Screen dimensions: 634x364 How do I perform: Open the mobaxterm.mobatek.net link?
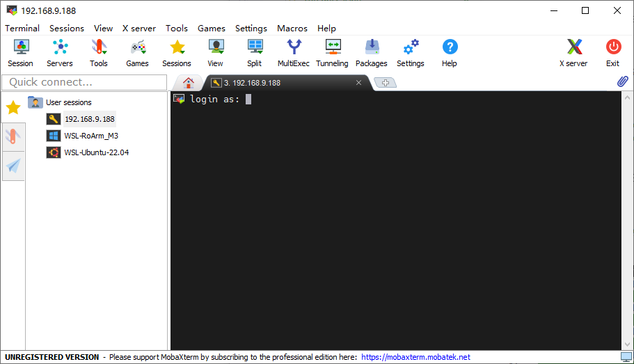click(415, 357)
